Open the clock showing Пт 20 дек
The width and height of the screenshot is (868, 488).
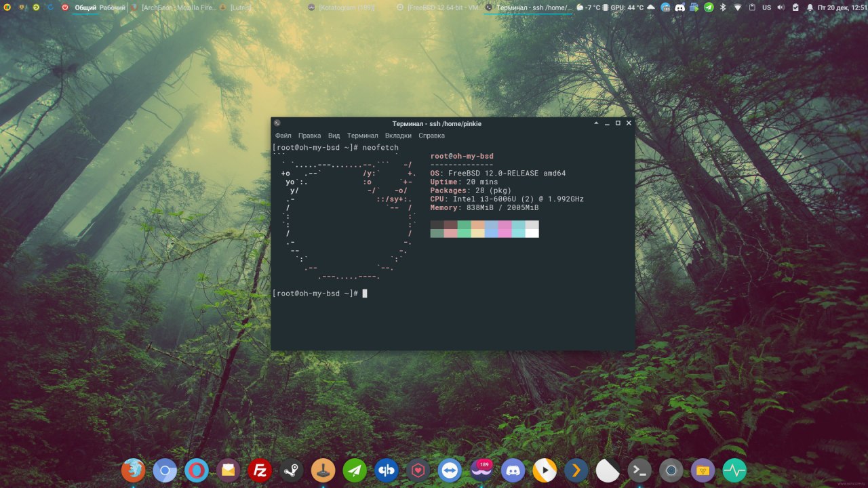coord(843,7)
